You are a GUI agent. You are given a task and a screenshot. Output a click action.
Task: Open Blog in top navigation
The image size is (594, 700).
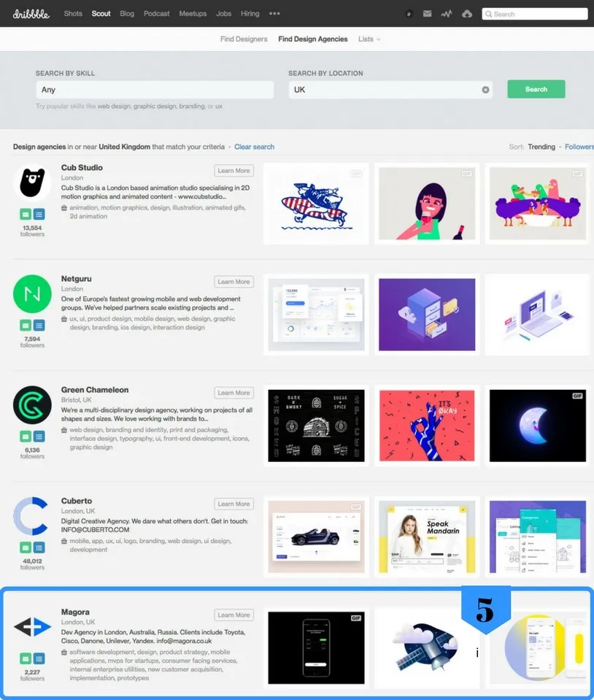[127, 13]
